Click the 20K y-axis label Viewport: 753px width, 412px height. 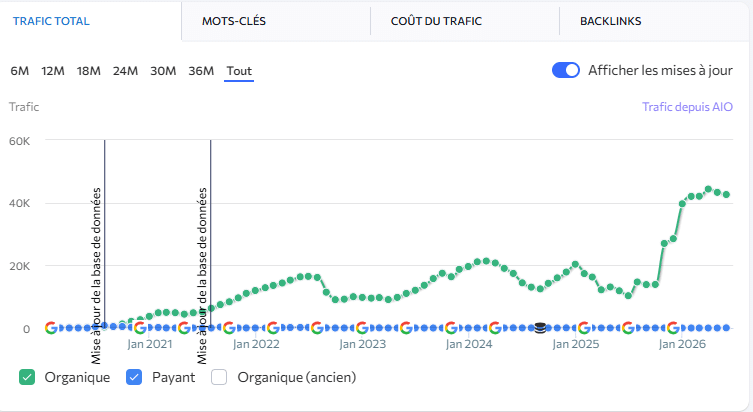tap(19, 266)
